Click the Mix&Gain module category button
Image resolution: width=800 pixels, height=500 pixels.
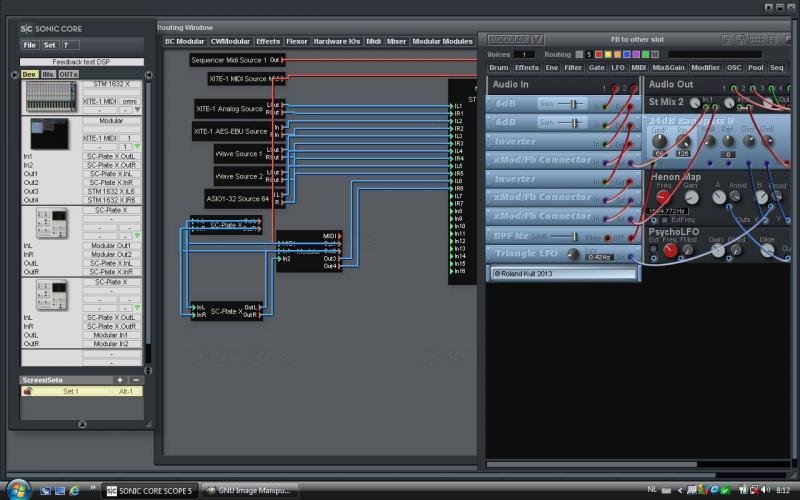[x=668, y=67]
